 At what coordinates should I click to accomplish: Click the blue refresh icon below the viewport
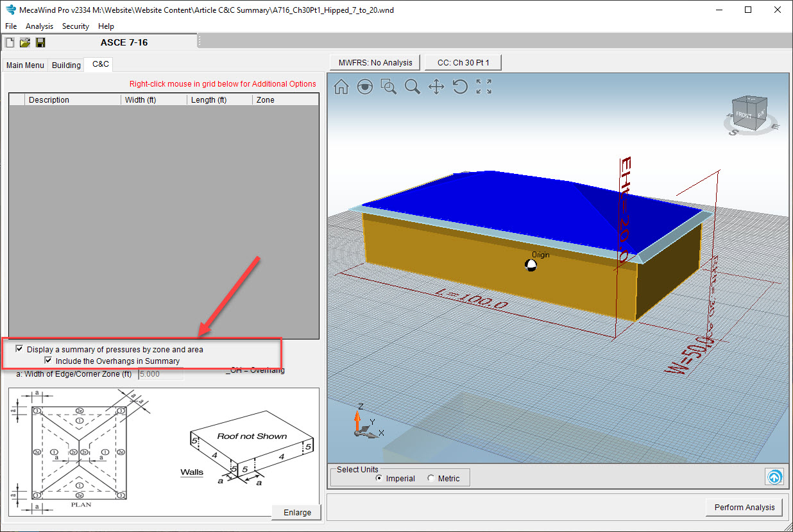coord(774,477)
